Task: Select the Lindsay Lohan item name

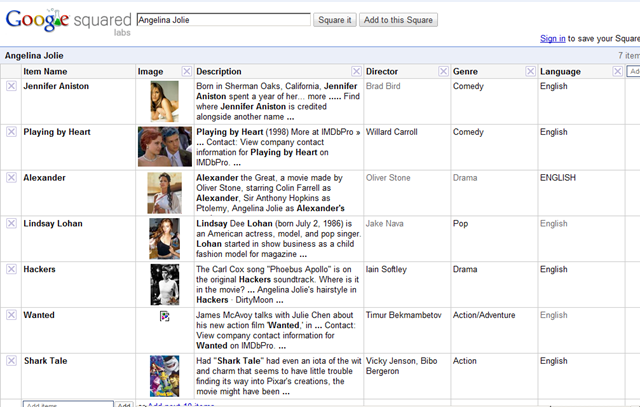Action: tap(53, 223)
